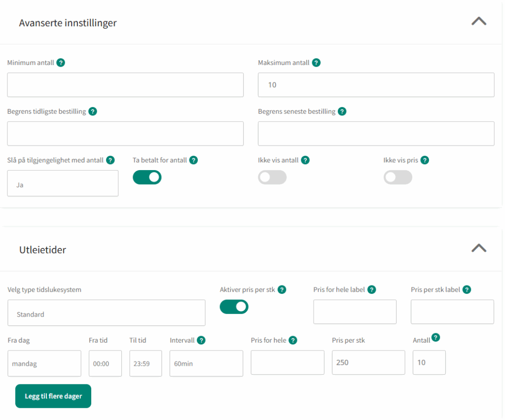
Task: Open help for Begrens seneste bestilling
Action: tap(342, 111)
